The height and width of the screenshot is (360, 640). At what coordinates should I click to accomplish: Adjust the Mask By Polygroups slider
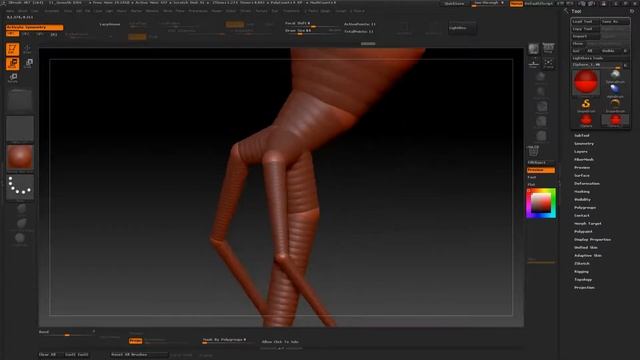(227, 340)
